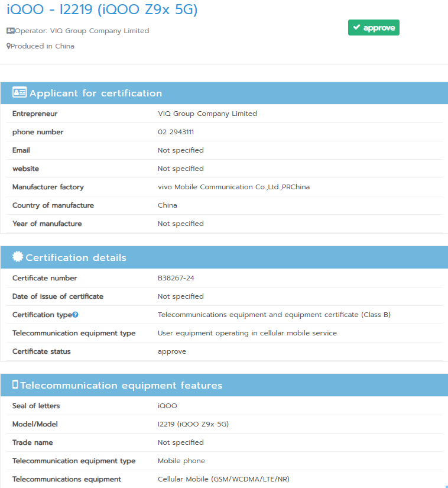
Task: Click the phone number 02 2943111
Action: [x=176, y=132]
